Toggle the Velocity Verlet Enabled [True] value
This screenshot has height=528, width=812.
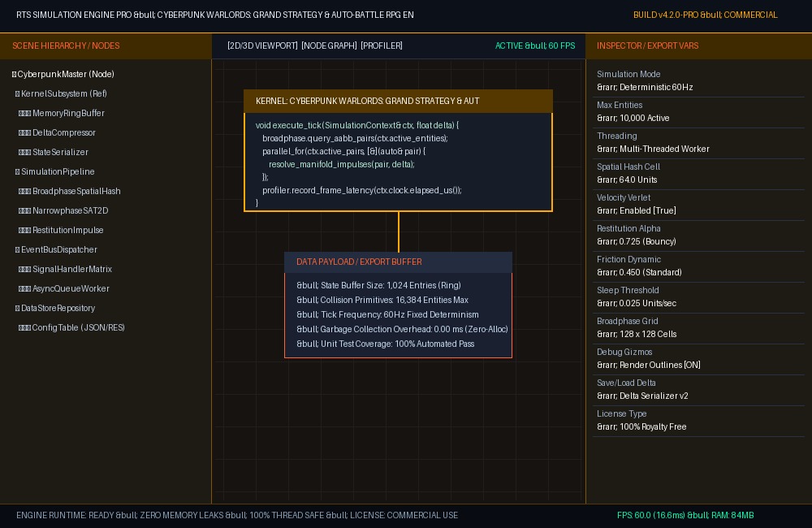637,210
